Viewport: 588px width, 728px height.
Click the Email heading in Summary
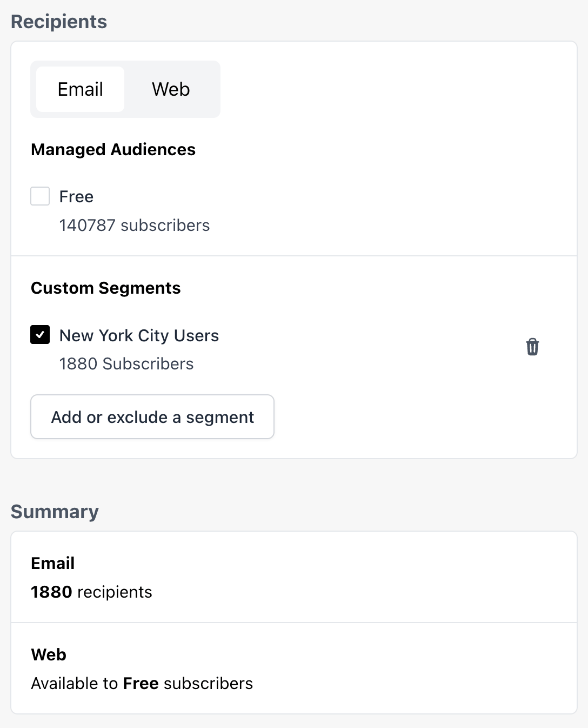[52, 563]
